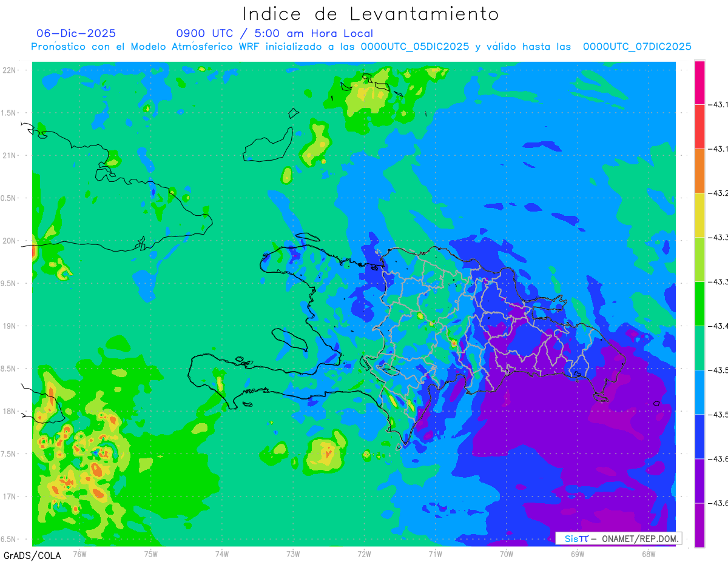
Task: Pick the orange swatch in the color scale
Action: 700,171
